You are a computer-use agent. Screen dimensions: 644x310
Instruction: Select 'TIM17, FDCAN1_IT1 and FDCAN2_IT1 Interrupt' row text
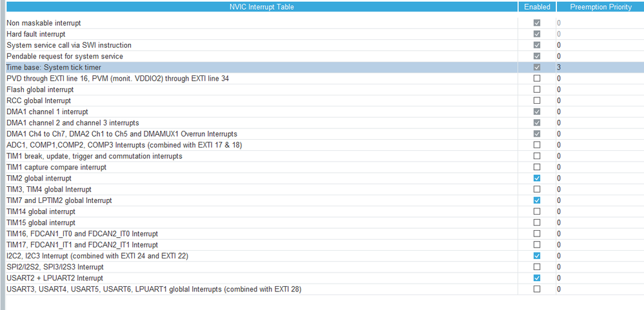82,245
